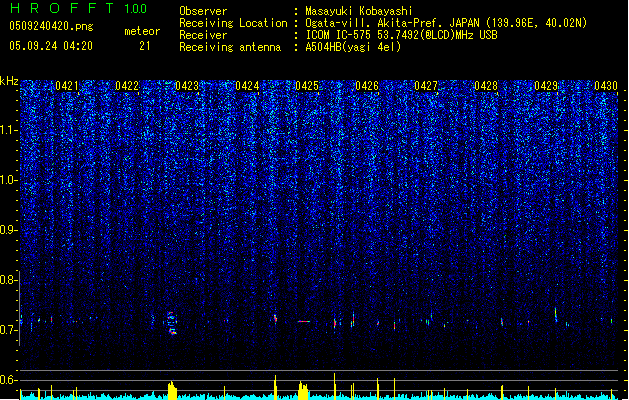This screenshot has height=400, width=629.
Task: Click the 0427 time marker
Action: tap(426, 86)
